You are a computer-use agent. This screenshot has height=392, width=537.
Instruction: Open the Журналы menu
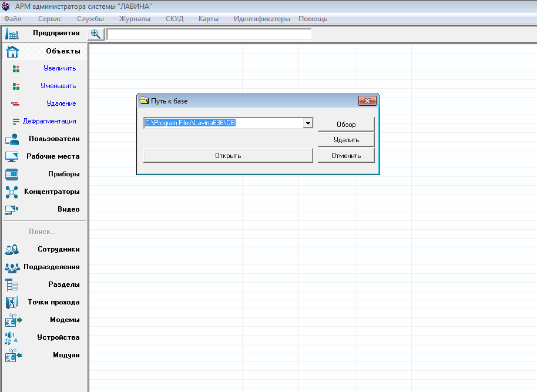(135, 19)
